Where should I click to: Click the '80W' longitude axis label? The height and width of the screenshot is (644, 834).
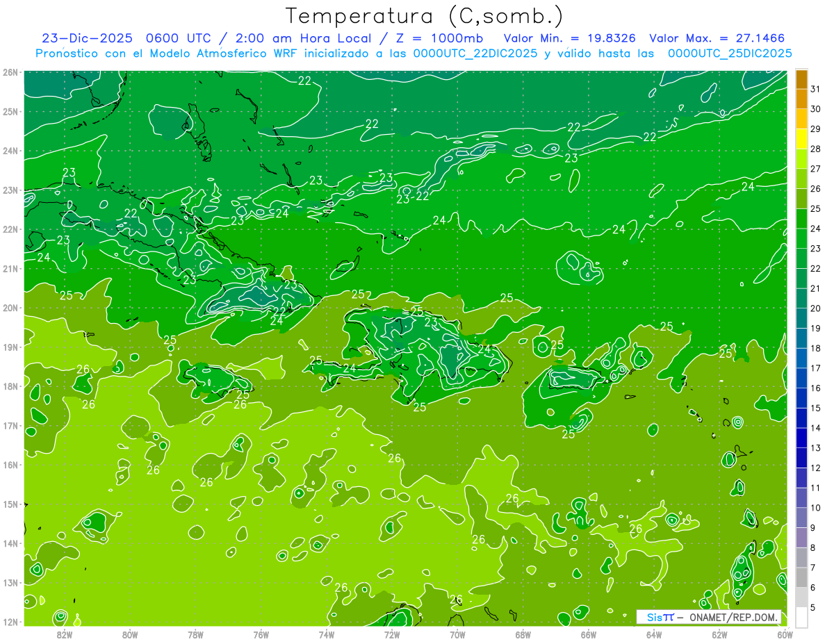[129, 634]
